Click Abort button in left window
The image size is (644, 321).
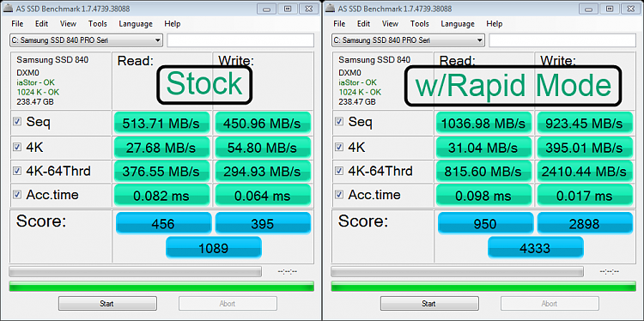coord(228,304)
